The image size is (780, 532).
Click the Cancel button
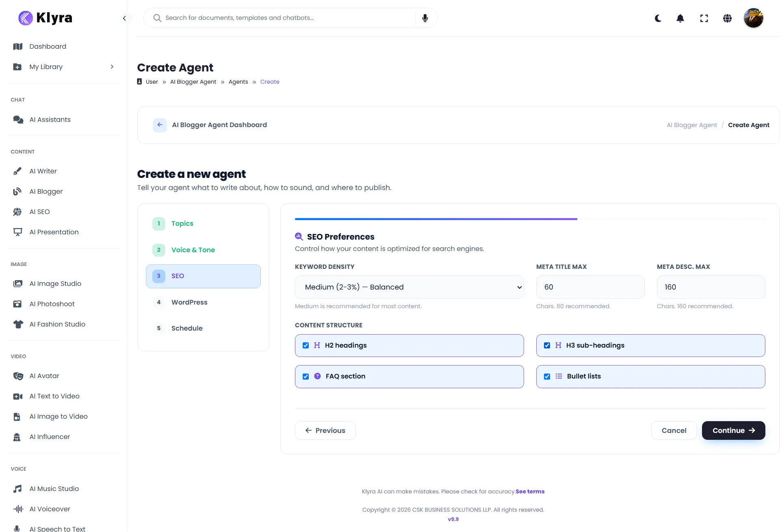[674, 430]
